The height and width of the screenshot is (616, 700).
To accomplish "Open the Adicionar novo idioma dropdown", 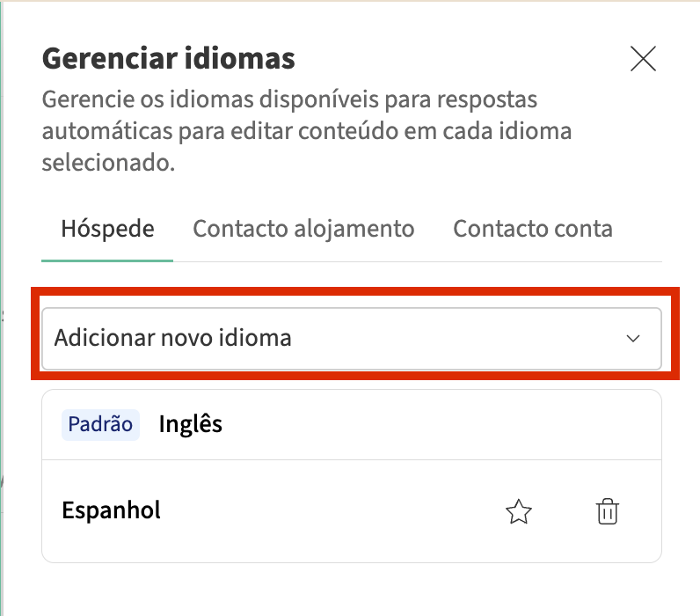I will click(352, 339).
